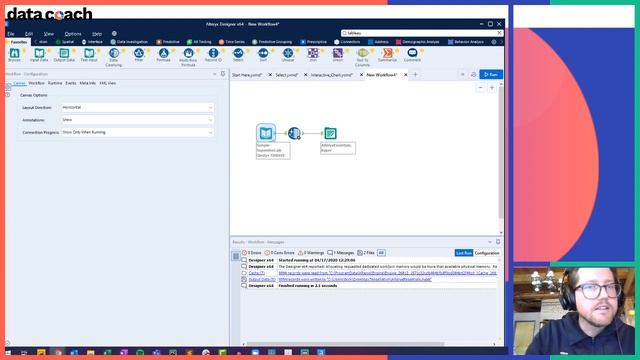Select the Text To Columns tool
This screenshot has height=360, width=640.
[x=362, y=57]
